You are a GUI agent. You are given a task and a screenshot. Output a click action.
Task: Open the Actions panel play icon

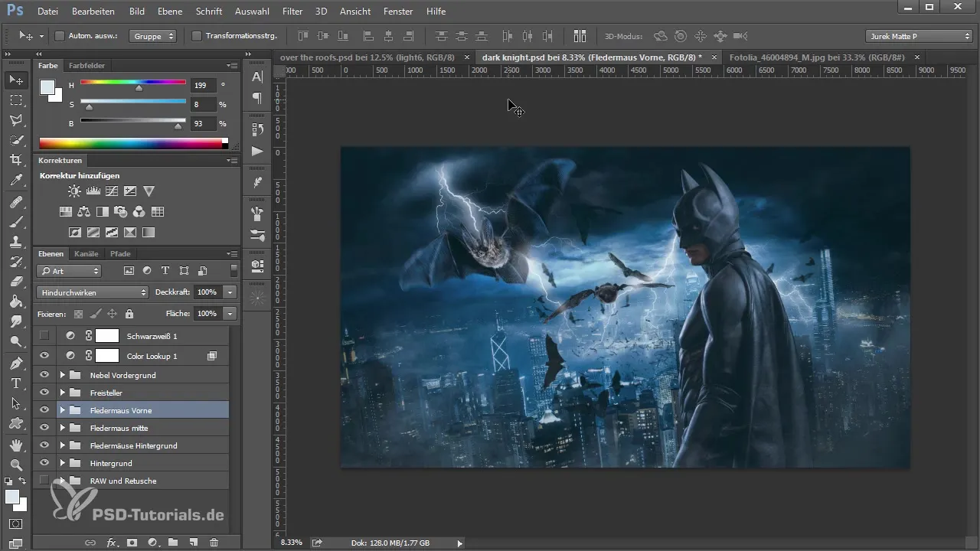coord(257,151)
